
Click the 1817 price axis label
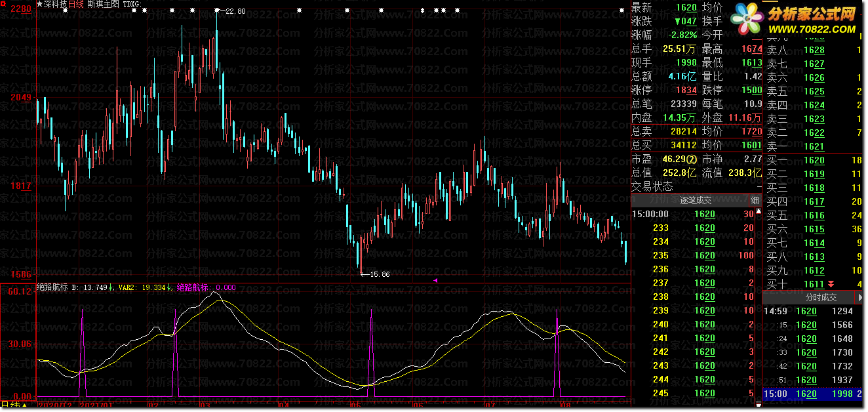coord(20,186)
